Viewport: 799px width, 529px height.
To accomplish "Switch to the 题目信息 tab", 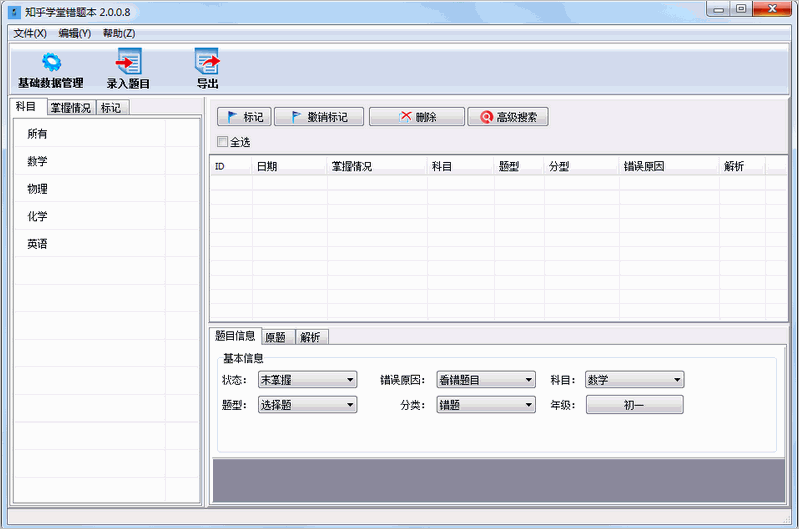I will pyautogui.click(x=235, y=336).
